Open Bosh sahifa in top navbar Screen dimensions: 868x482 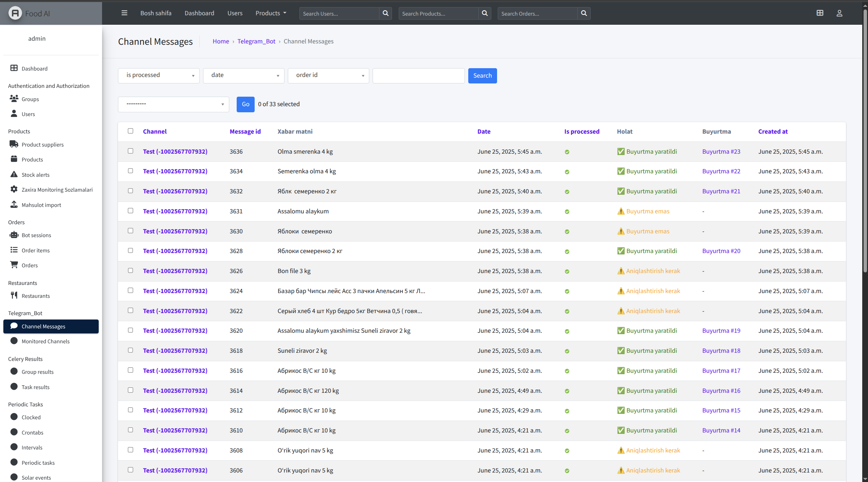click(x=156, y=13)
